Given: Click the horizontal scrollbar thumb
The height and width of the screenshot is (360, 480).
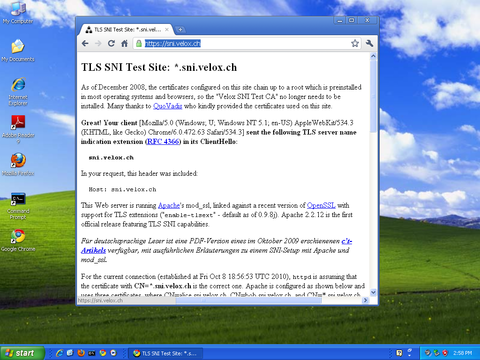Looking at the screenshot, I should point(249,300).
